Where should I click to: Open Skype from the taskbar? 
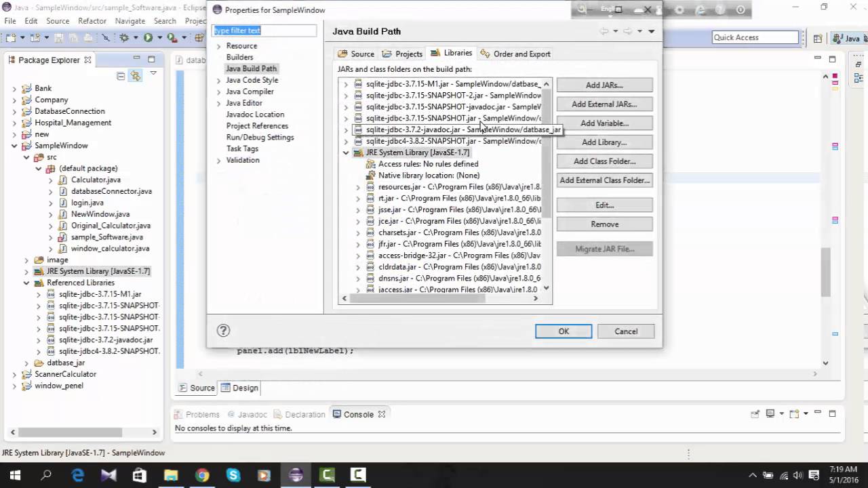pyautogui.click(x=233, y=475)
